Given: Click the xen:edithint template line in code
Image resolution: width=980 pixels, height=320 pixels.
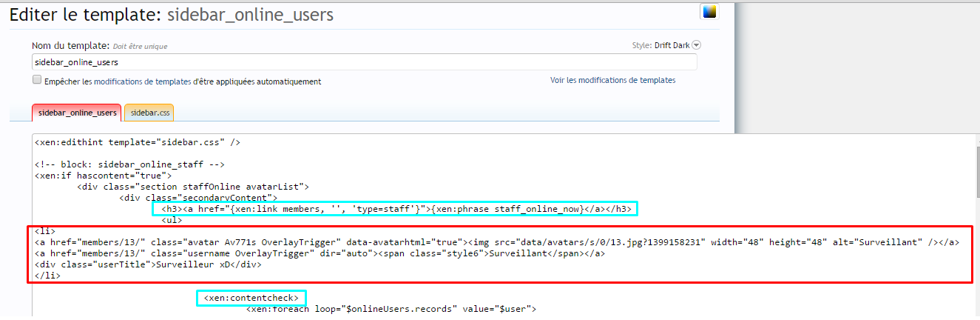Looking at the screenshot, I should [x=138, y=141].
